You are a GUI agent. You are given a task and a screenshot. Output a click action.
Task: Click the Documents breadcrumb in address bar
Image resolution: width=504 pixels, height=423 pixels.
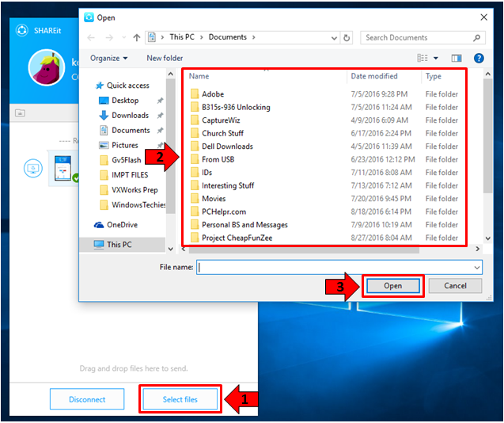pyautogui.click(x=228, y=37)
